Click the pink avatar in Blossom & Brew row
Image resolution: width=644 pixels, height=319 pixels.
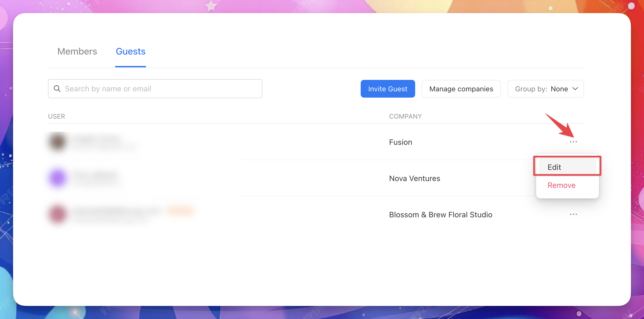point(57,214)
